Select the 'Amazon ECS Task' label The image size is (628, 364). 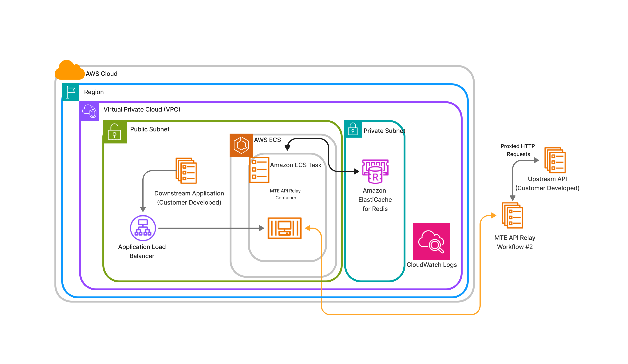[x=296, y=165]
